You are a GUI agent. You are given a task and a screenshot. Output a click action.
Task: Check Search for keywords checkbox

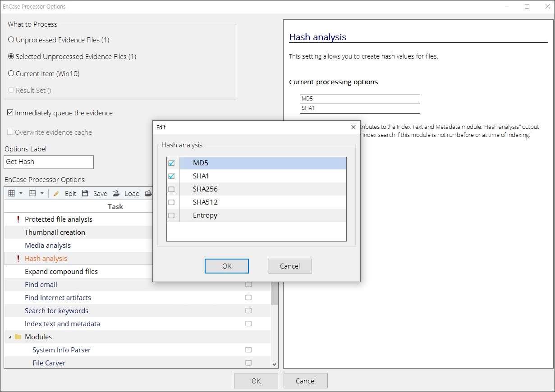248,311
